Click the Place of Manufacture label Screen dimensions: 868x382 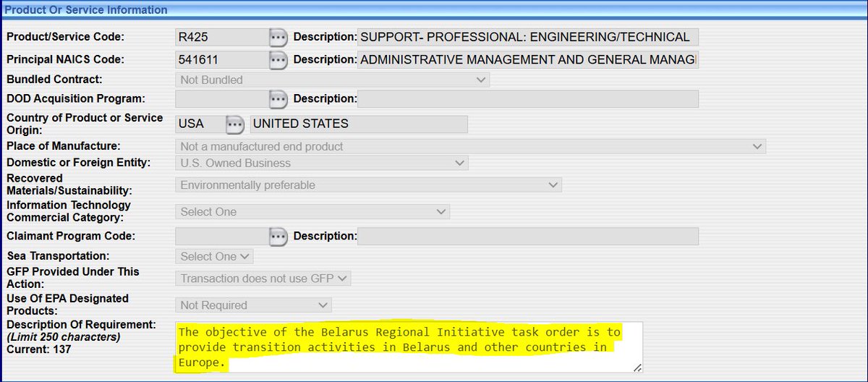point(64,146)
